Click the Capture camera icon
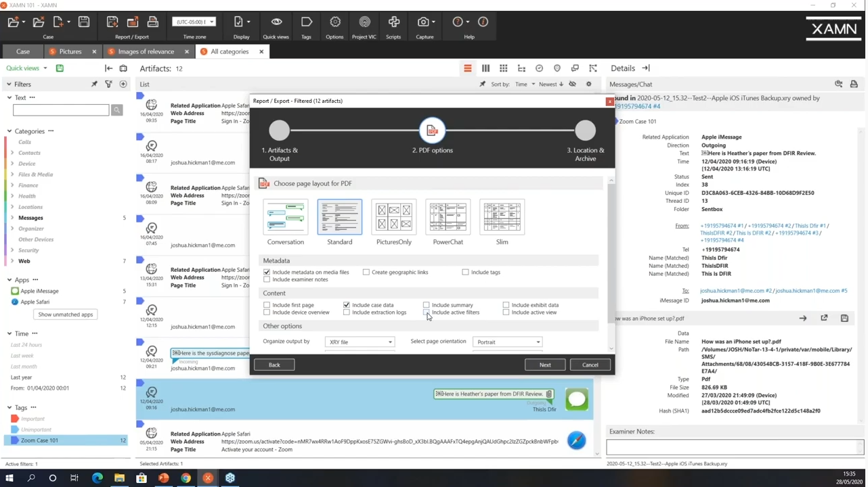 point(423,22)
